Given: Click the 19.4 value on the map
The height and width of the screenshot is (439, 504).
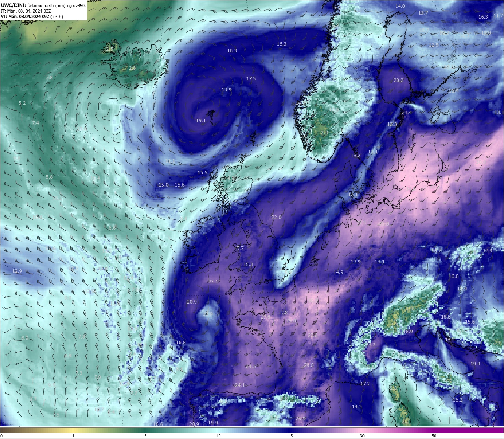Looking at the screenshot, I should coord(475,364).
